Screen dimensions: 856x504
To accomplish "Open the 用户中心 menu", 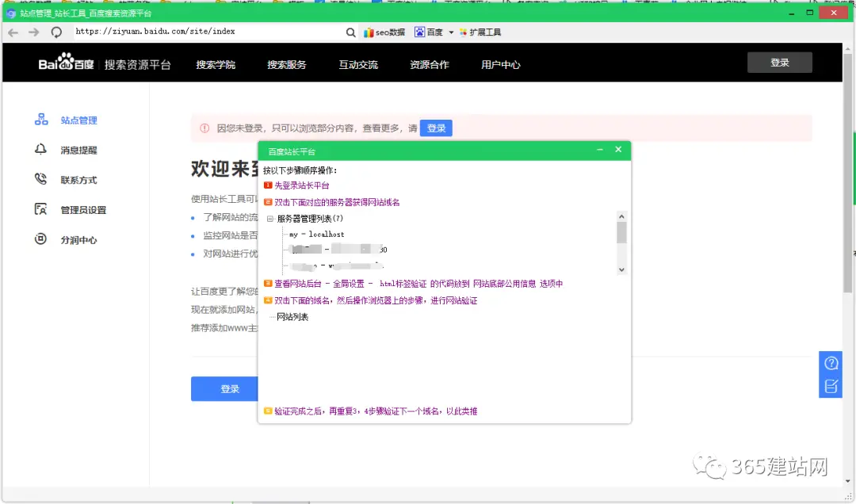I will point(501,65).
